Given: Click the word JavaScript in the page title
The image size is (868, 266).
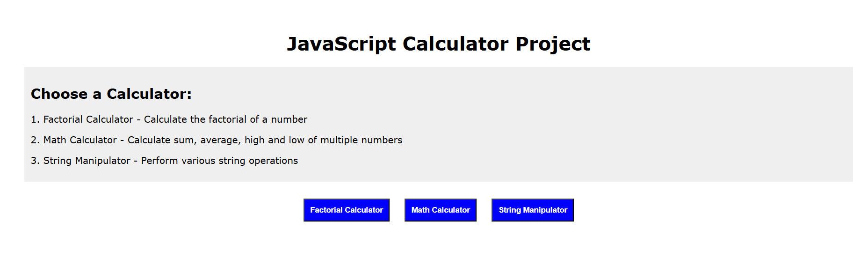Looking at the screenshot, I should click(x=341, y=44).
